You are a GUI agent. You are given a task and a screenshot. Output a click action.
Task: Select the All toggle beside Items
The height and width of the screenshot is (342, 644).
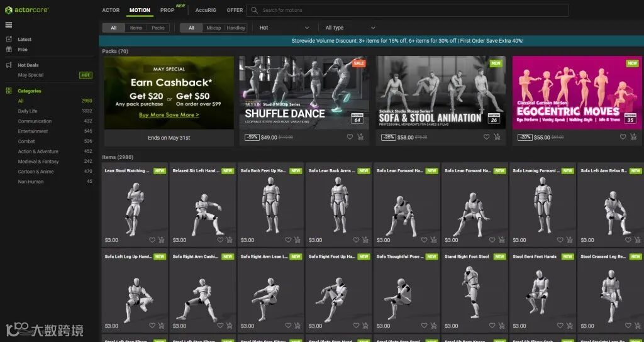(x=114, y=28)
